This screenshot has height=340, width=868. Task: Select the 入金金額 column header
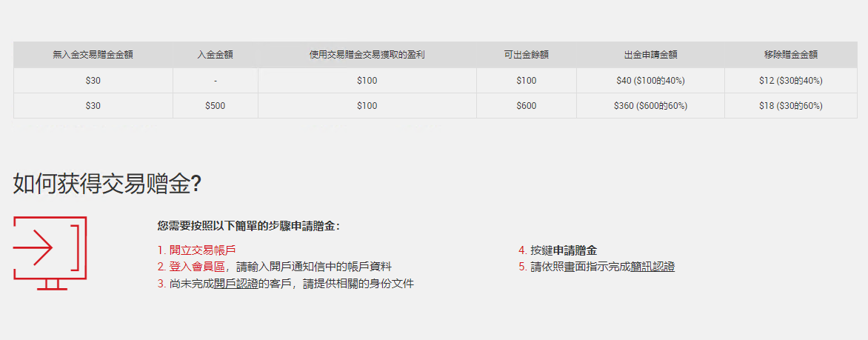tap(216, 55)
